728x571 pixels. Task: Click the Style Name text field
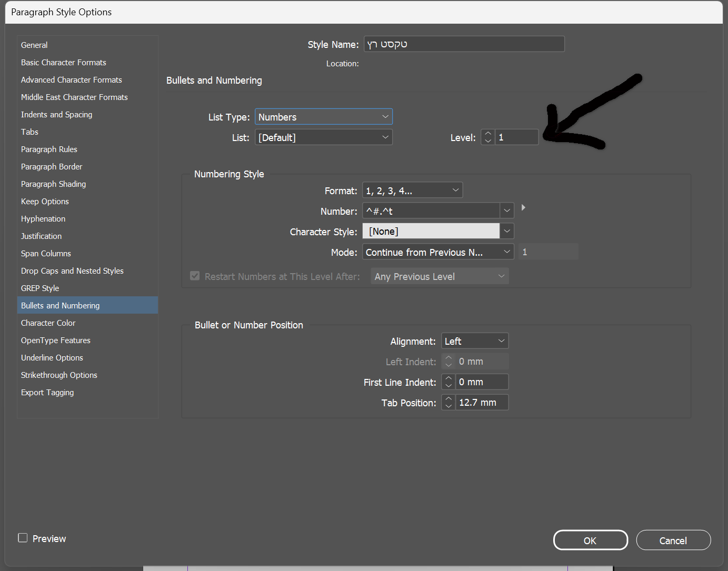click(464, 44)
